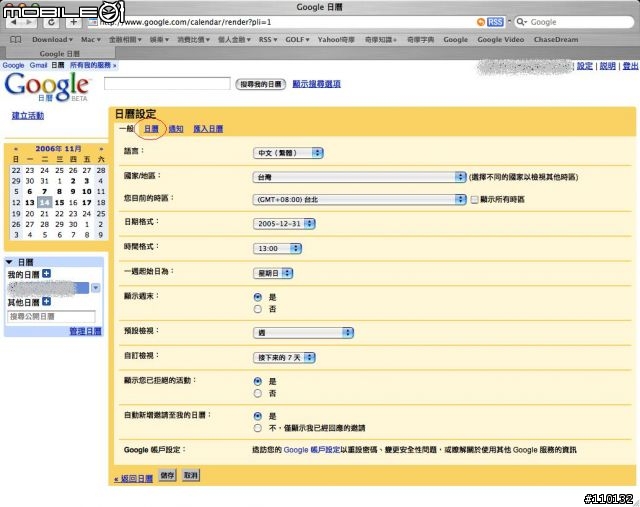The width and height of the screenshot is (640, 507).
Task: Open the timezone dropdown (GMT+08:00) 台北
Action: point(360,199)
